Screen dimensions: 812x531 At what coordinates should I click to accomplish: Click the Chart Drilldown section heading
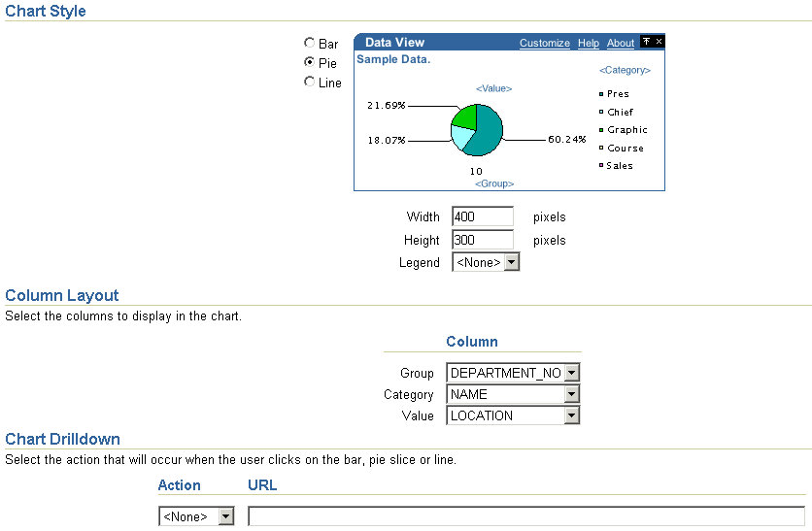63,439
